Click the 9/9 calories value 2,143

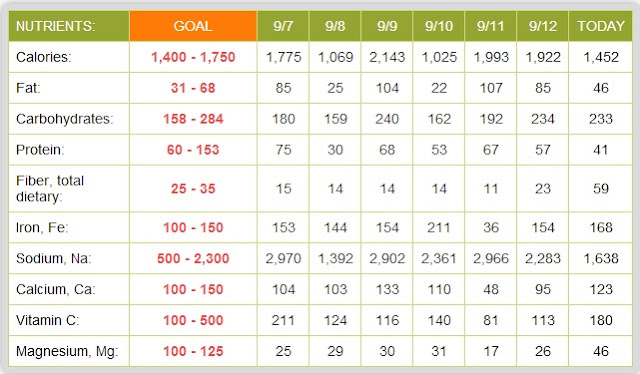[x=387, y=57]
